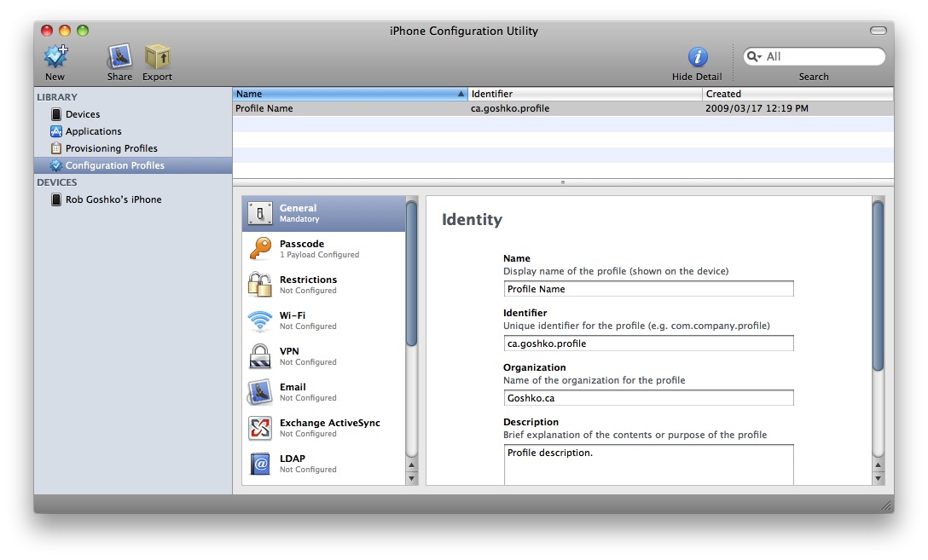928x560 pixels.
Task: Click payload list scroll down arrow
Action: click(411, 478)
